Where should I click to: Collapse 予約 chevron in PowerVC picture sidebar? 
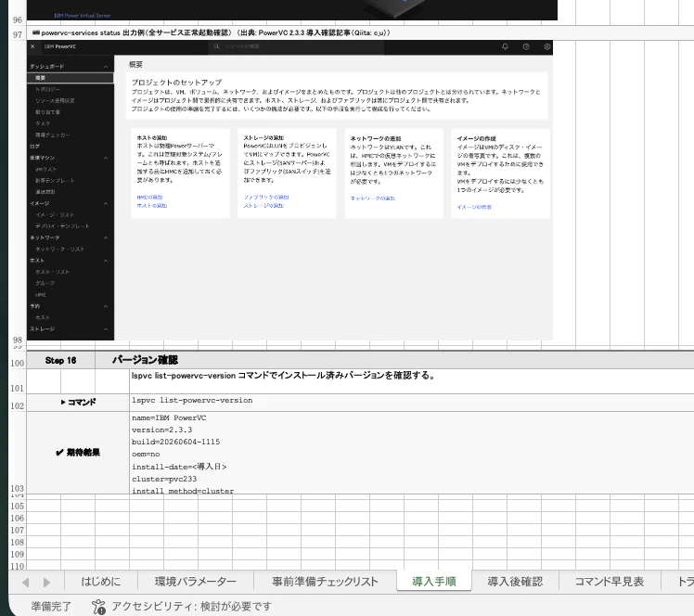tap(106, 306)
